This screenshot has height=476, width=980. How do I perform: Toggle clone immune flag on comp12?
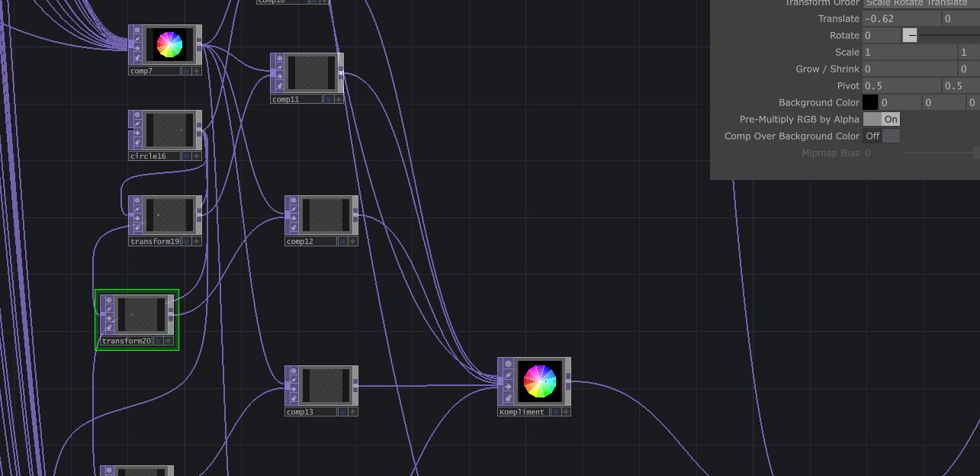click(x=294, y=210)
